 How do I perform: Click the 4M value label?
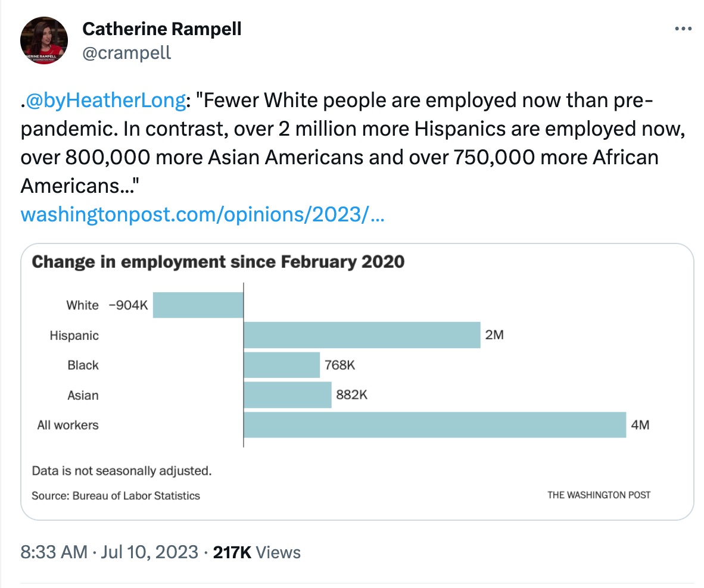point(640,425)
